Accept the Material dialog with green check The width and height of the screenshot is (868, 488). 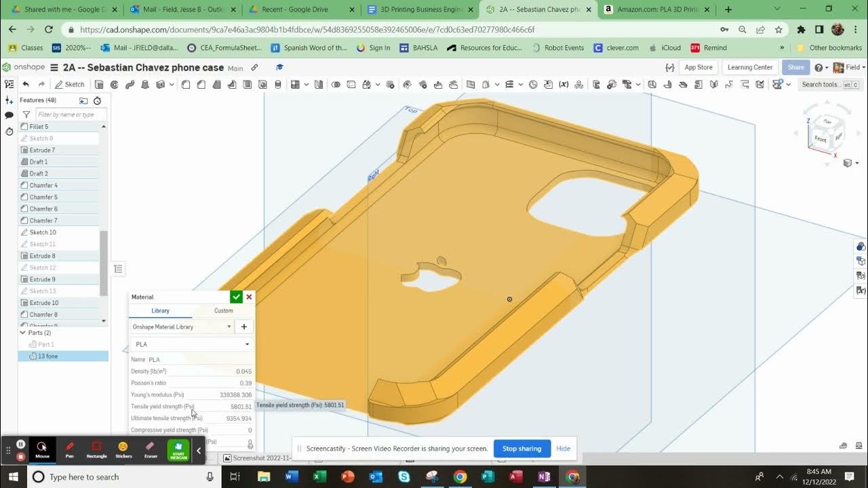pos(236,297)
